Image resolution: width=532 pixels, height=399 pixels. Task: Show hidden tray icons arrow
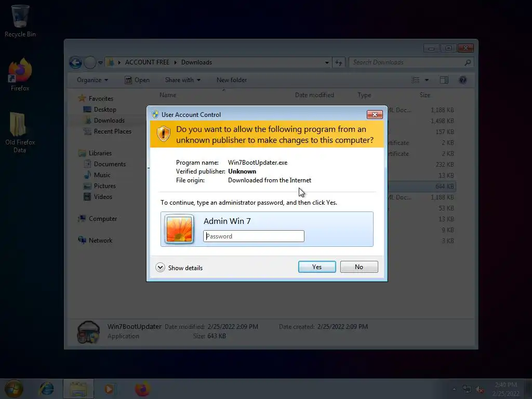coord(454,390)
